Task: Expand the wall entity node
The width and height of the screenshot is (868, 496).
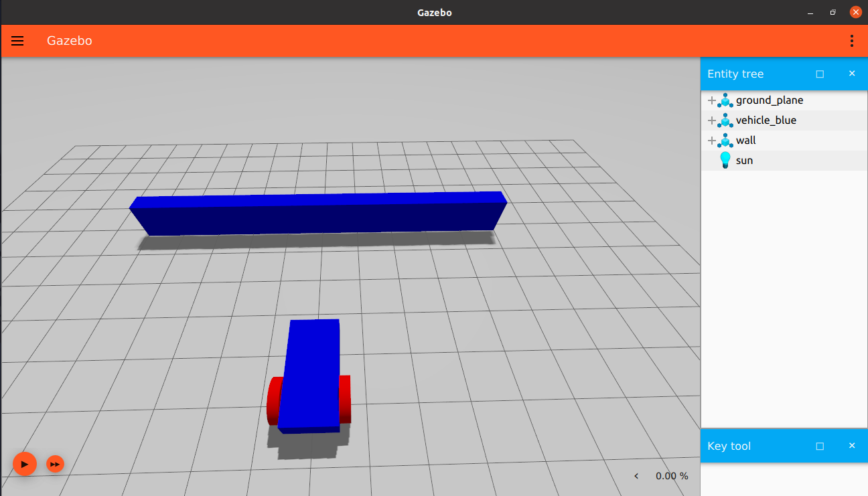Action: click(x=711, y=141)
